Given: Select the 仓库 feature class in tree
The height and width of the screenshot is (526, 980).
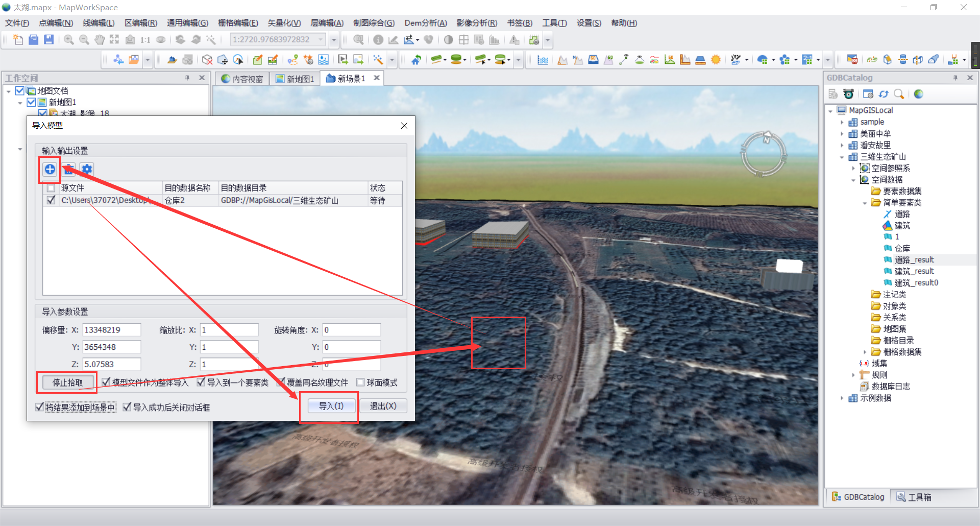Looking at the screenshot, I should [902, 249].
